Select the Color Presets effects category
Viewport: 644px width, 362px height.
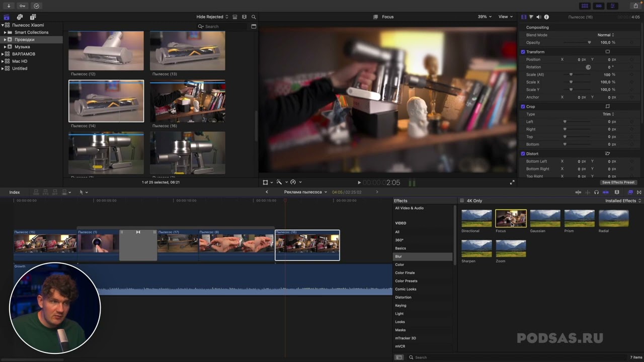point(406,281)
